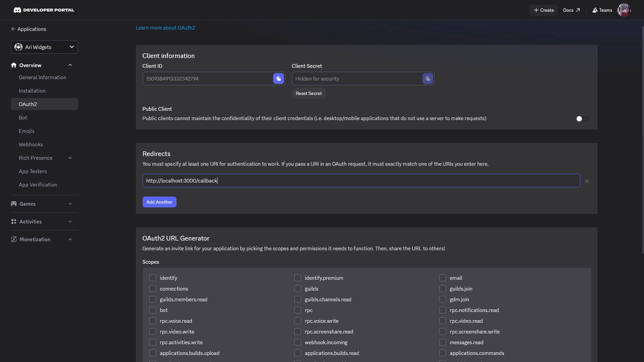Click the external link arrow next to Docs
644x362 pixels.
(578, 10)
